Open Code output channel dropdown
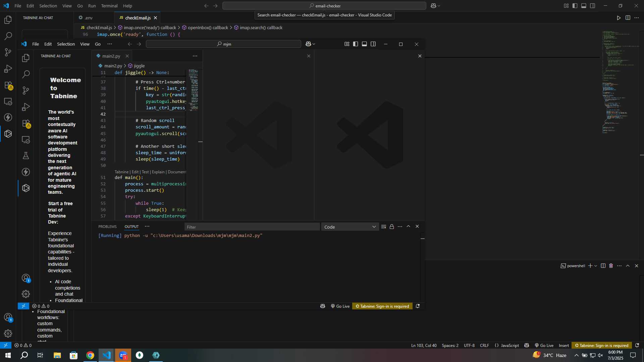Screen dimensions: 644x362 [350, 227]
